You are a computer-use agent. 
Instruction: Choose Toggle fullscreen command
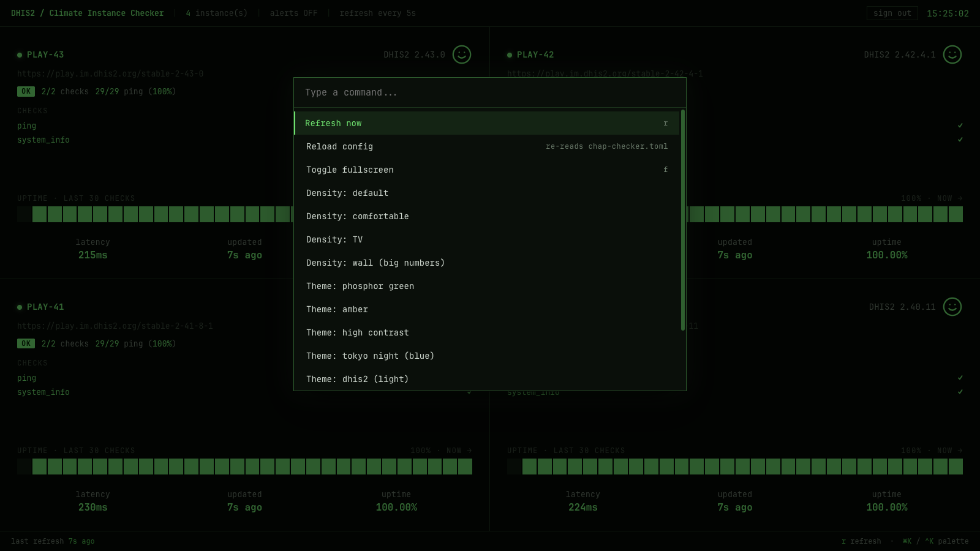point(487,170)
